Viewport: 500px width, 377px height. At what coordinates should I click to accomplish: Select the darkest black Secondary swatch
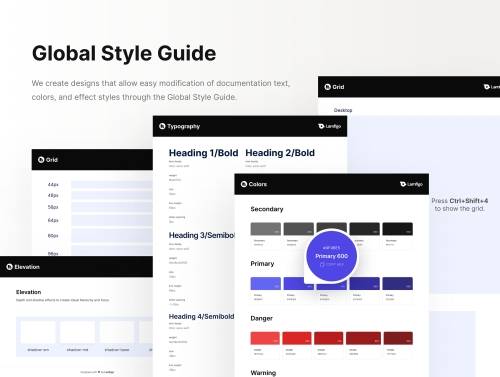(x=397, y=229)
